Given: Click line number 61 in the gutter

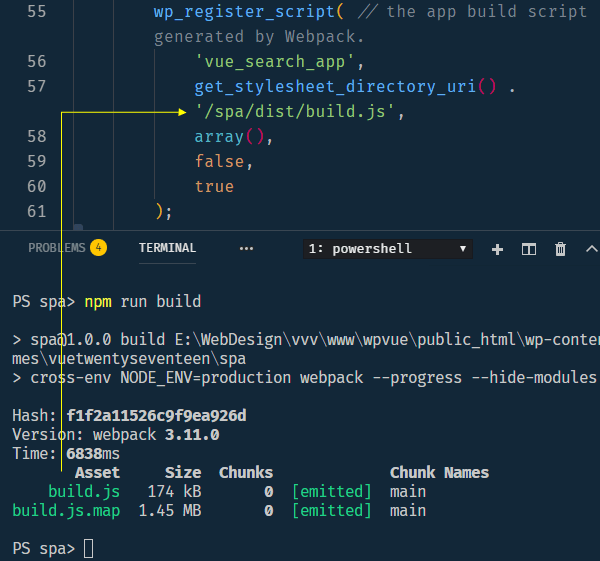Looking at the screenshot, I should coord(37,211).
